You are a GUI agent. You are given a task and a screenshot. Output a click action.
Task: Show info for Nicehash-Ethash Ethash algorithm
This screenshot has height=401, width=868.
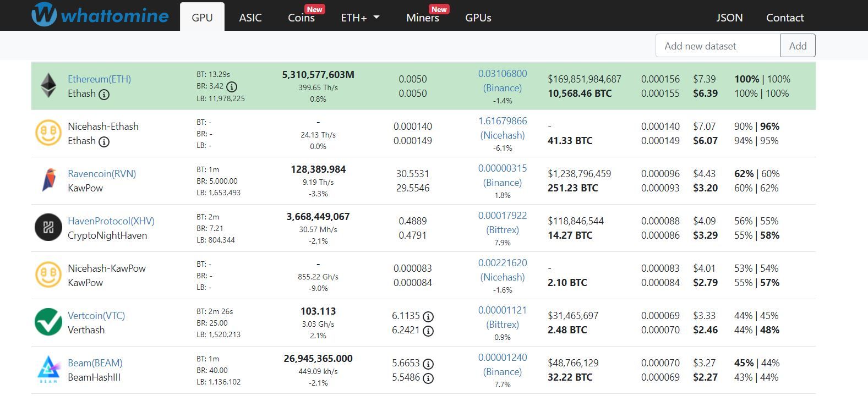click(x=103, y=141)
